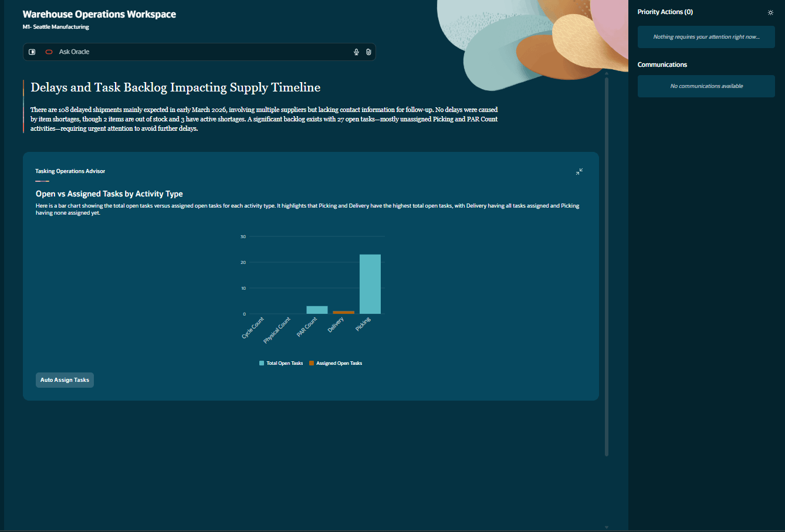The image size is (785, 532).
Task: Click inside the Ask Oracle input field
Action: pos(176,52)
